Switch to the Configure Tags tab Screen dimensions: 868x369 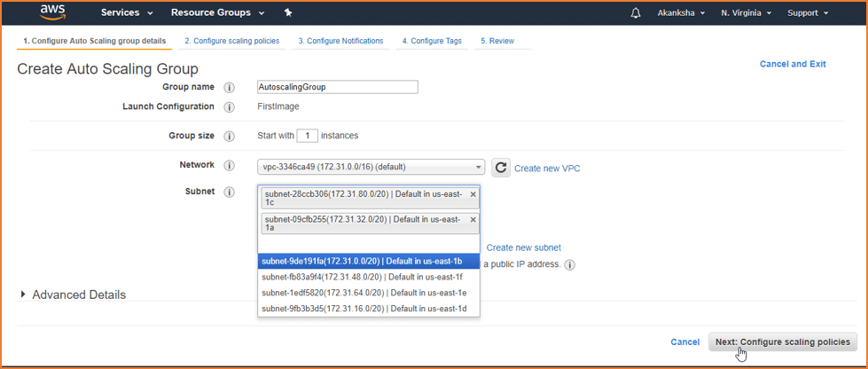click(432, 41)
